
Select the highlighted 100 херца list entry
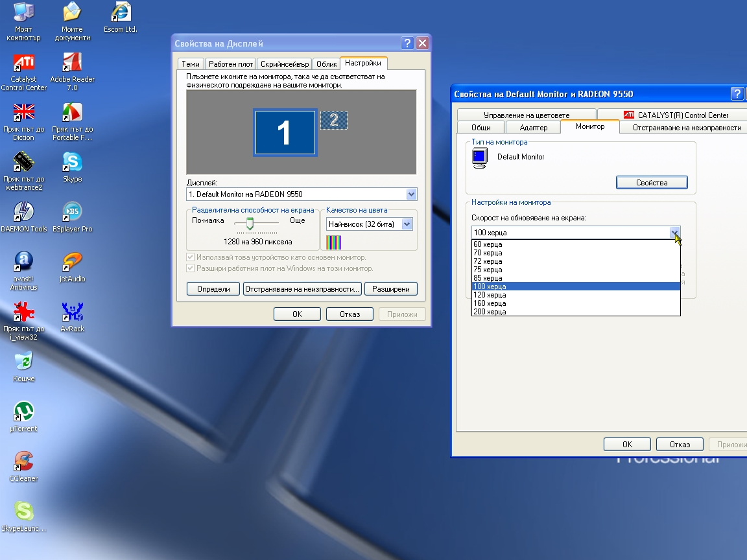tap(576, 286)
